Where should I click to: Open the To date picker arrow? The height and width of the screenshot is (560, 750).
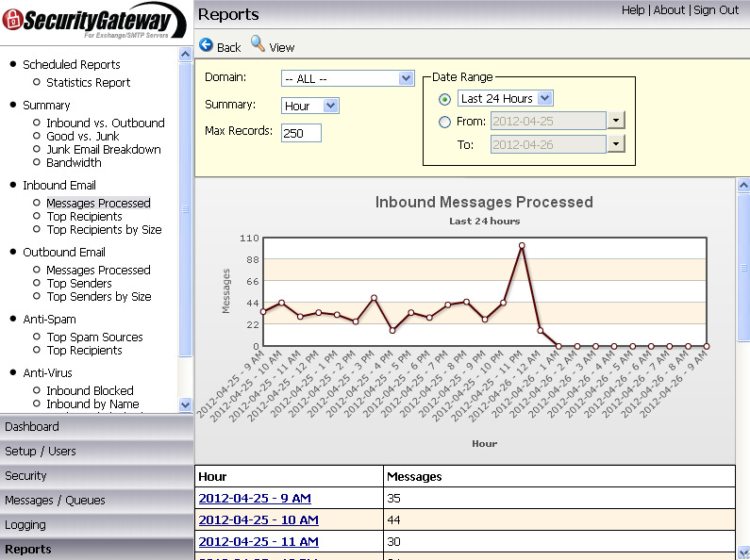(616, 144)
